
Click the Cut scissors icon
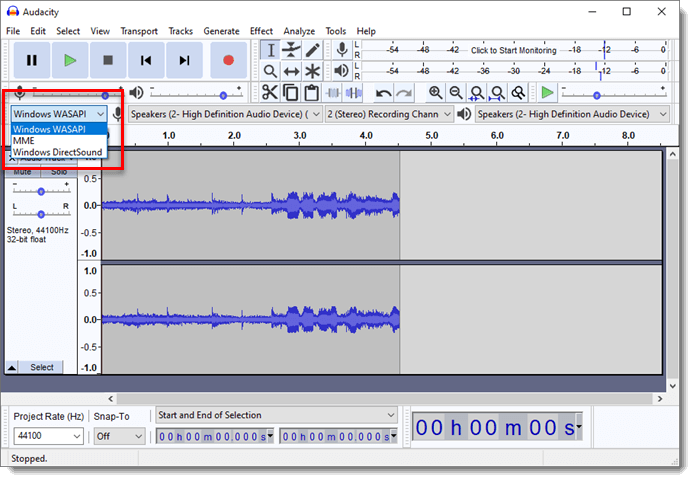(x=269, y=93)
